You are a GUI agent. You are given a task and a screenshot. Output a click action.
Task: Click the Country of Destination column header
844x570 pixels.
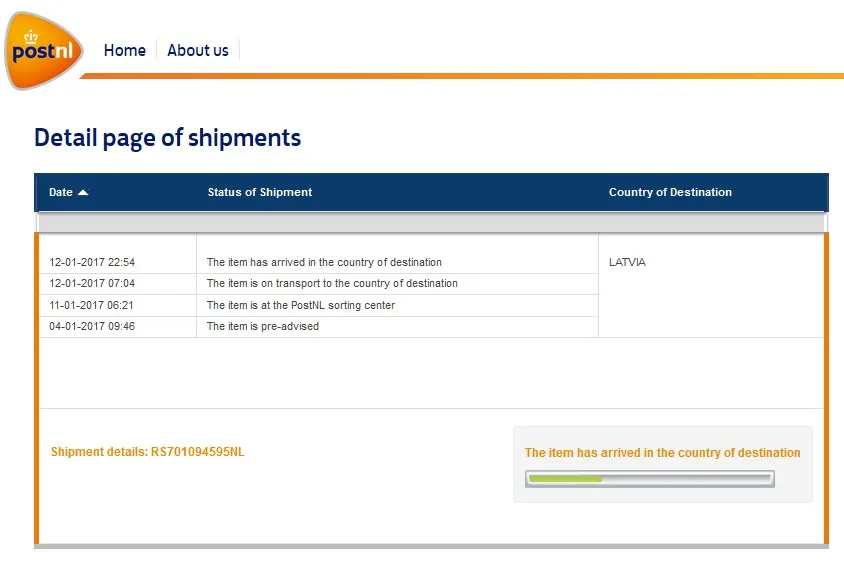[x=670, y=192]
